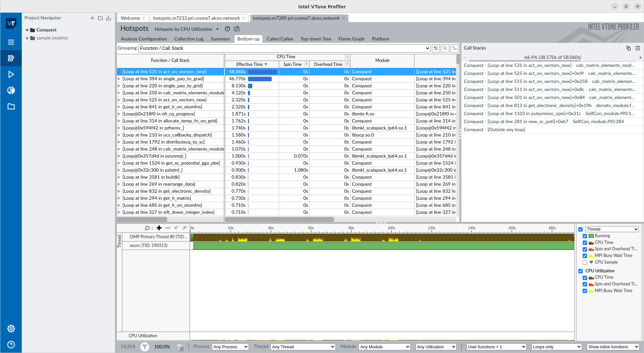Viewport: 644px width, 353px height.
Task: Open Call Stacks filter settings sliders icon
Action: (x=638, y=48)
